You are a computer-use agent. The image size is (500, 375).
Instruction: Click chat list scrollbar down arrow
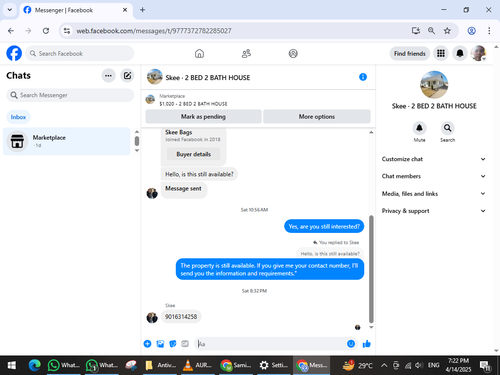coord(137,150)
